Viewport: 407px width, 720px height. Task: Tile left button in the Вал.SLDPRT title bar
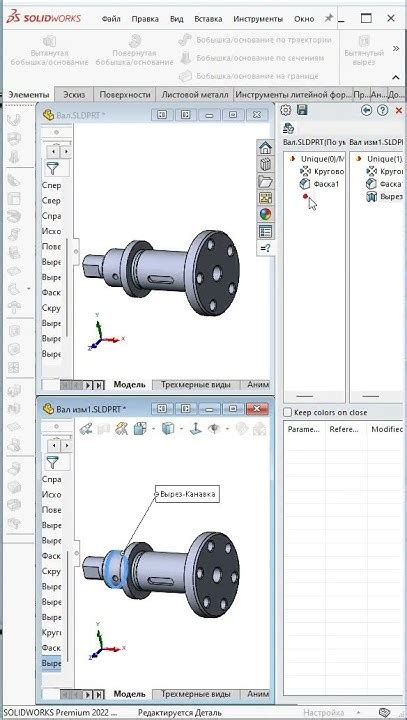(162, 114)
